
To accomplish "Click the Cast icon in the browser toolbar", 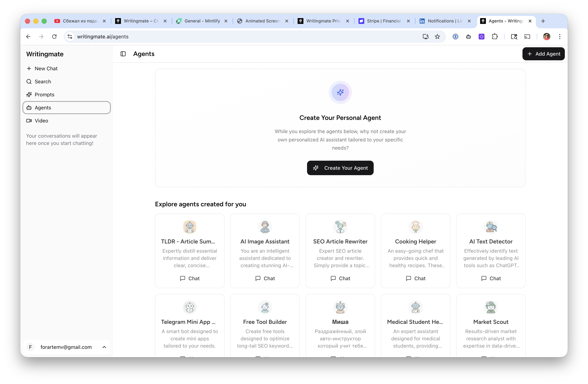I will (x=527, y=36).
